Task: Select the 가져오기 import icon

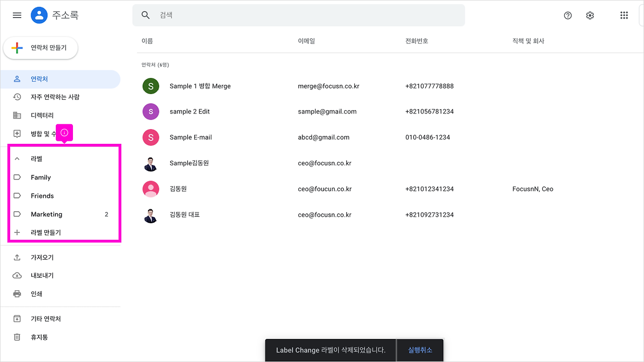Action: 17,257
